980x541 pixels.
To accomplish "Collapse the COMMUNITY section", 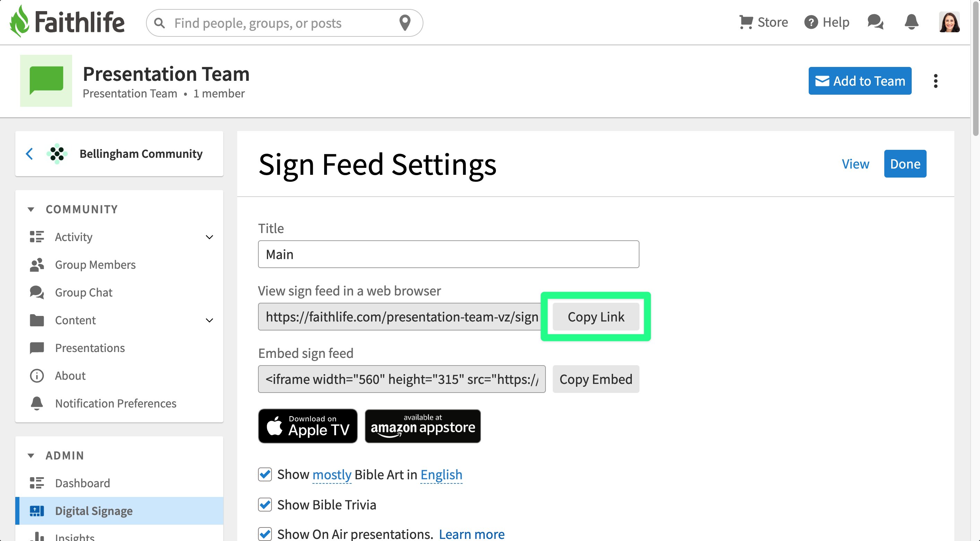I will (31, 209).
